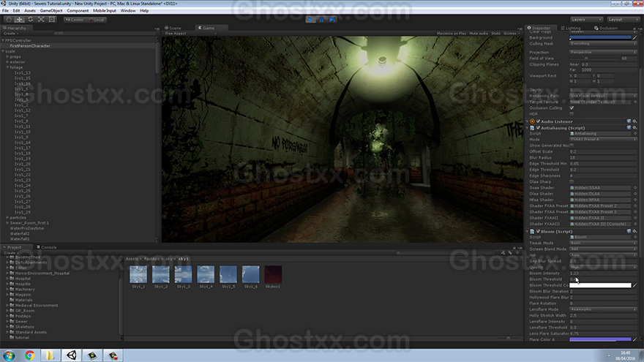Viewport: 644px width, 362px height.
Task: Select the Rect transform tool
Action: tap(52, 19)
